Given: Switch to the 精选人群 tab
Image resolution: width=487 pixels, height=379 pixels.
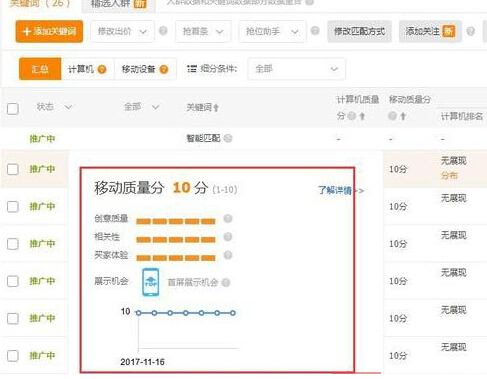Looking at the screenshot, I should 118,5.
